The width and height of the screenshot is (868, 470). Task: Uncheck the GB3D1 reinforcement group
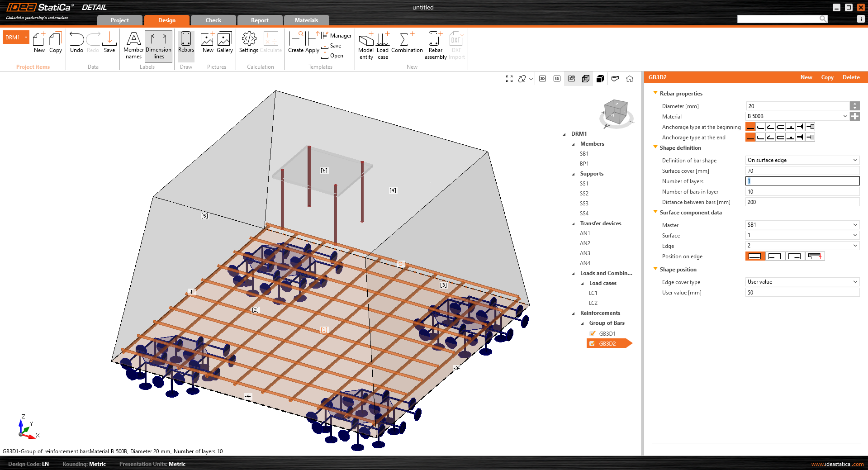(593, 333)
